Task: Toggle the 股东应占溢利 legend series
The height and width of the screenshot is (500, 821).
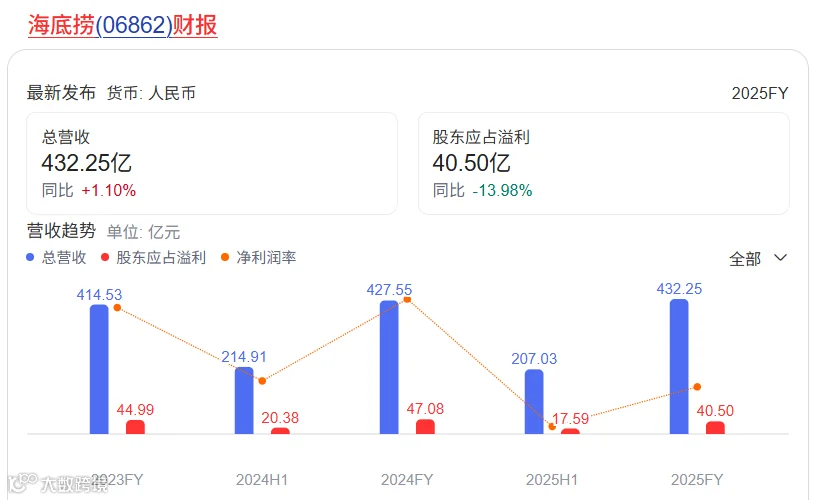Action: tap(153, 258)
